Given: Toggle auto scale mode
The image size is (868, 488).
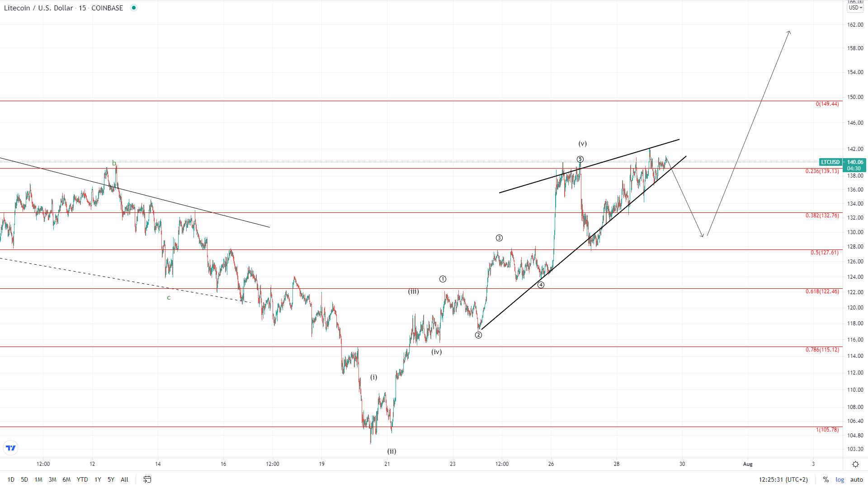Looking at the screenshot, I should 856,479.
